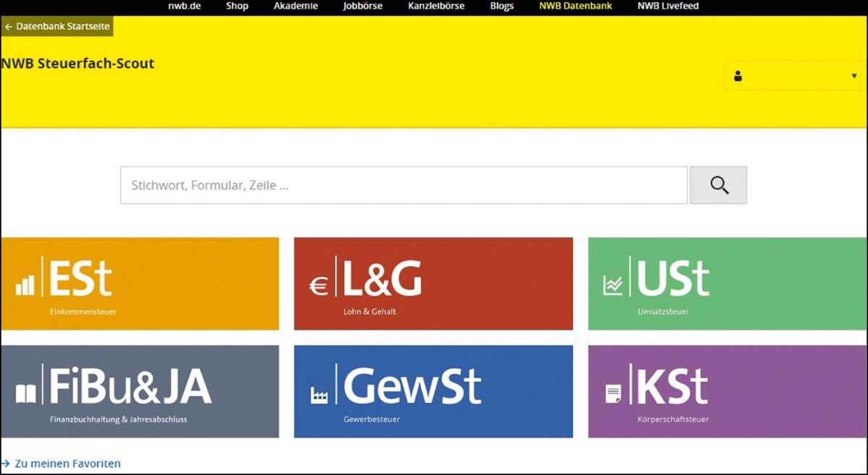Image resolution: width=868 pixels, height=475 pixels.
Task: Click the line chart icon on USt tile
Action: pos(613,286)
